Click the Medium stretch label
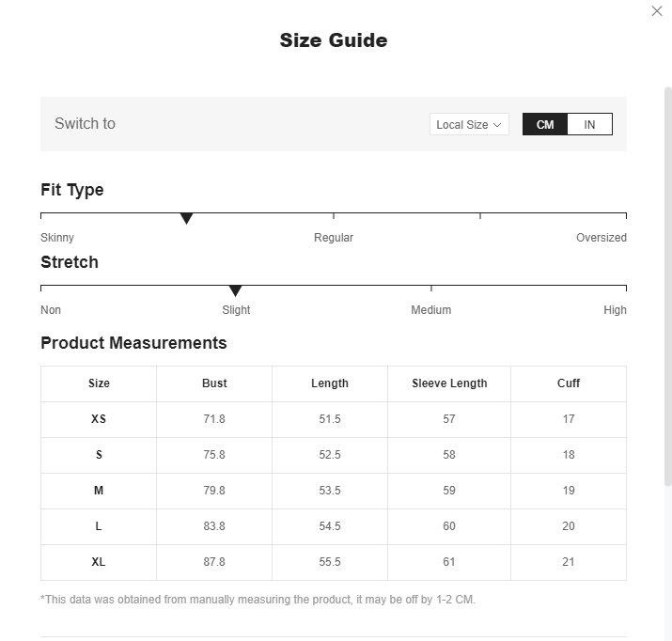This screenshot has height=641, width=672. pos(430,310)
